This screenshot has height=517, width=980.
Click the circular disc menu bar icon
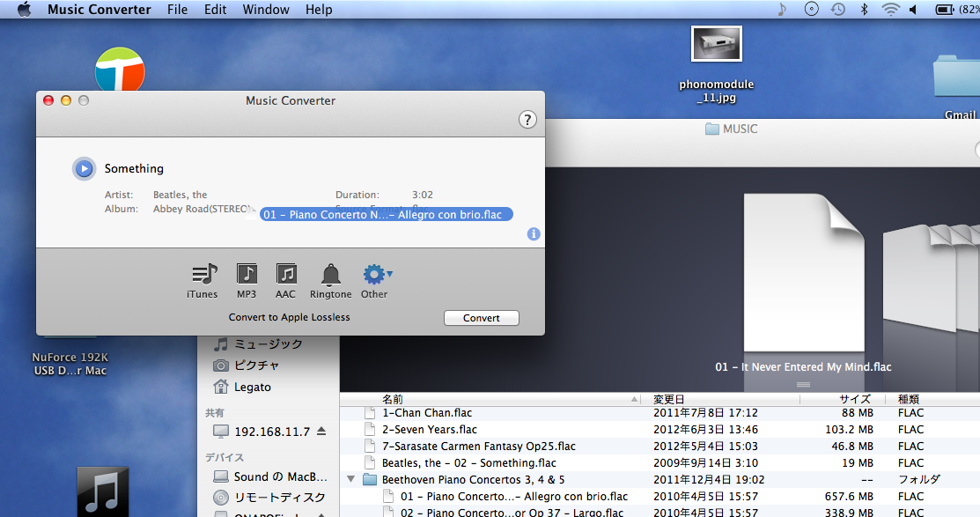(x=811, y=10)
